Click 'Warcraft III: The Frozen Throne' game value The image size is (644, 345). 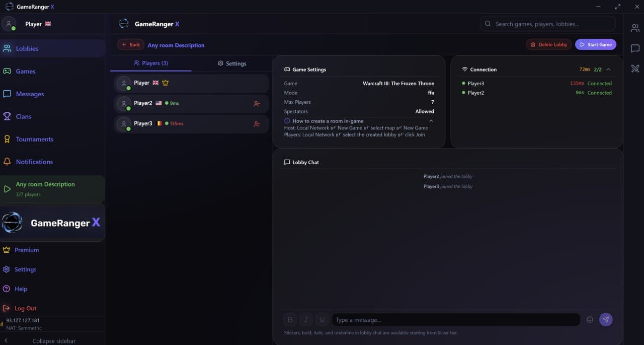point(398,84)
